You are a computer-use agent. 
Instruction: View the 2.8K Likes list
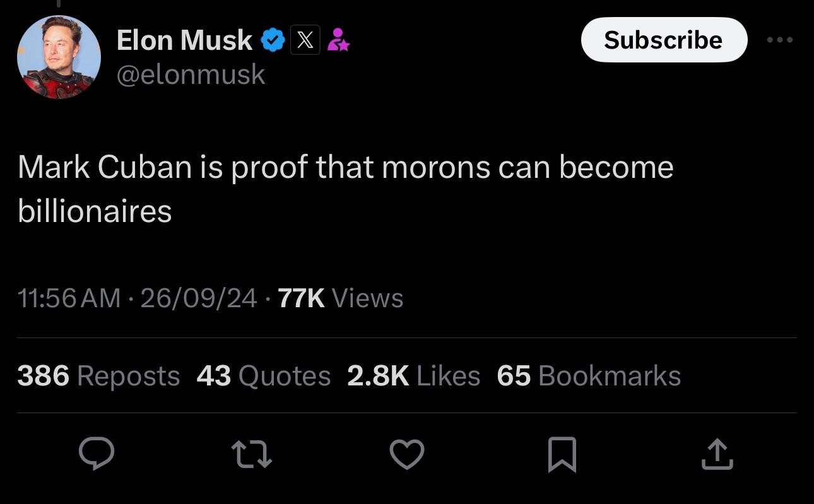pyautogui.click(x=414, y=376)
